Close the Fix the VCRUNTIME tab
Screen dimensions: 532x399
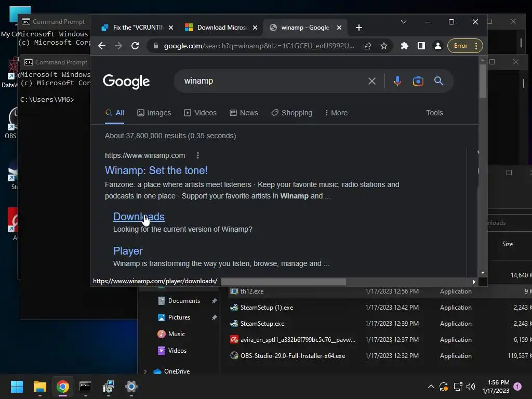tap(171, 28)
